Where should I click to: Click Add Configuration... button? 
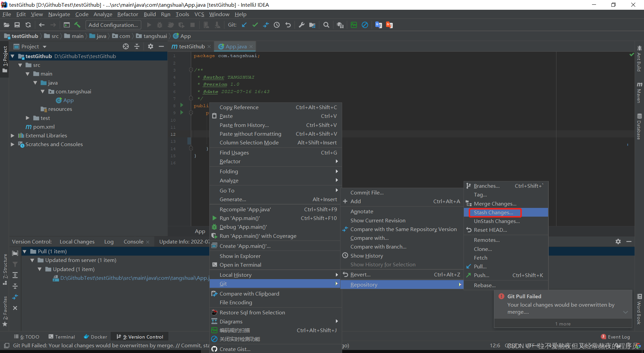[x=113, y=25]
